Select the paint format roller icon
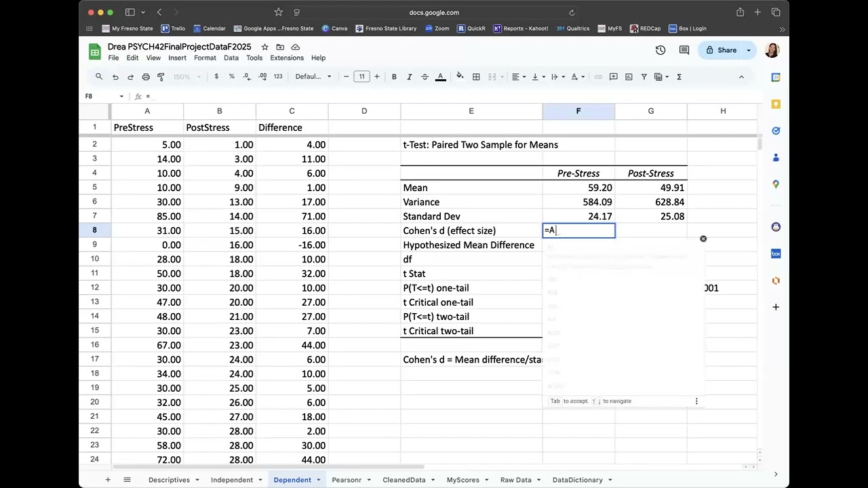868x488 pixels. pyautogui.click(x=161, y=77)
